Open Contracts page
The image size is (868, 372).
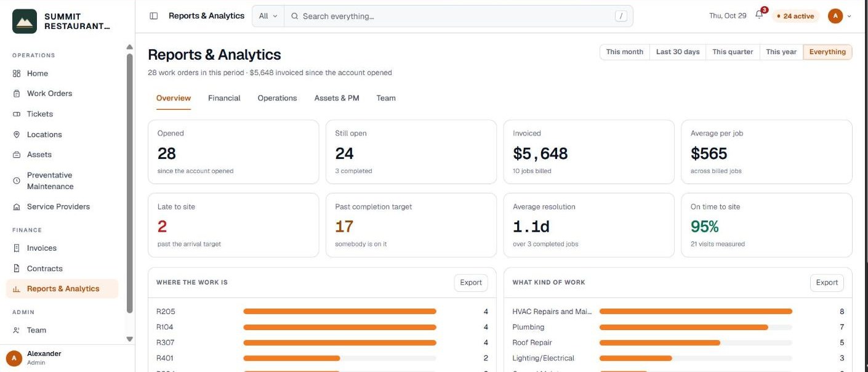[62, 269]
